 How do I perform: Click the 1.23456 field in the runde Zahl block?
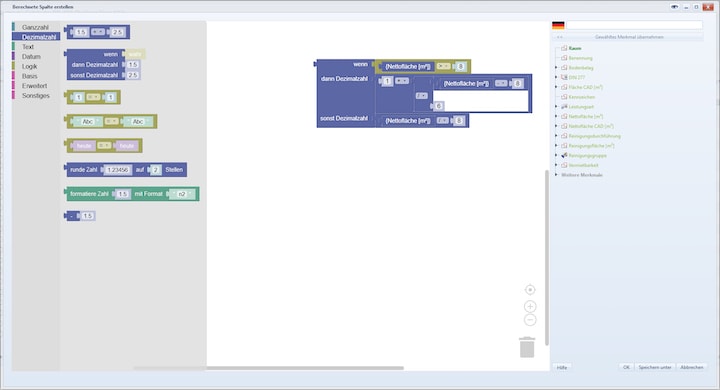[x=117, y=170]
